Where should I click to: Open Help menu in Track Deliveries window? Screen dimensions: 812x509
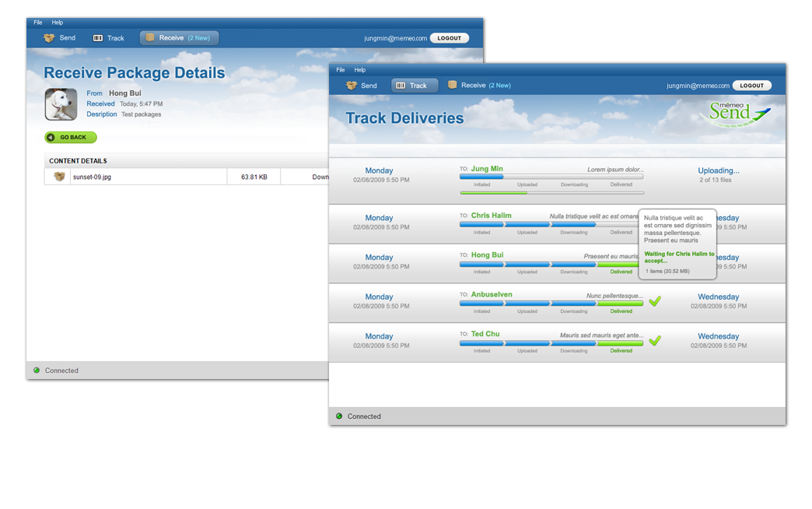[x=360, y=70]
